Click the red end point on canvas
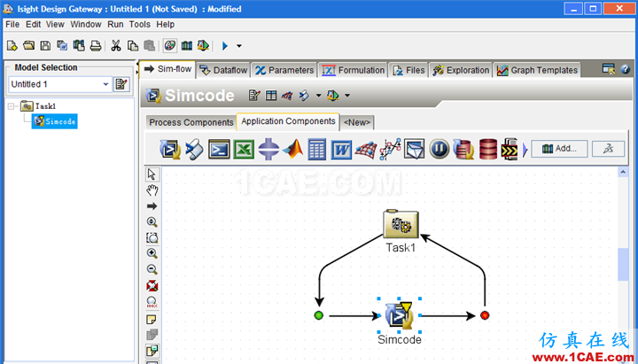This screenshot has width=638, height=364. pyautogui.click(x=485, y=315)
